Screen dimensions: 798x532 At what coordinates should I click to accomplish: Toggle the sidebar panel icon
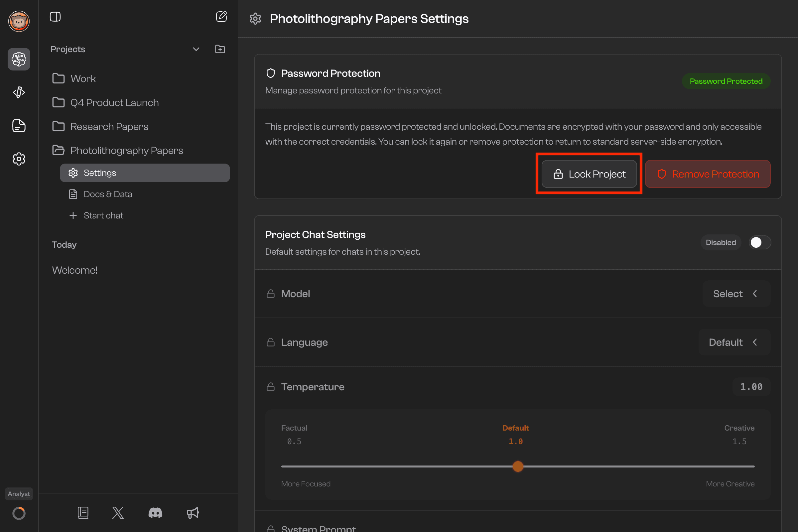[x=55, y=17]
